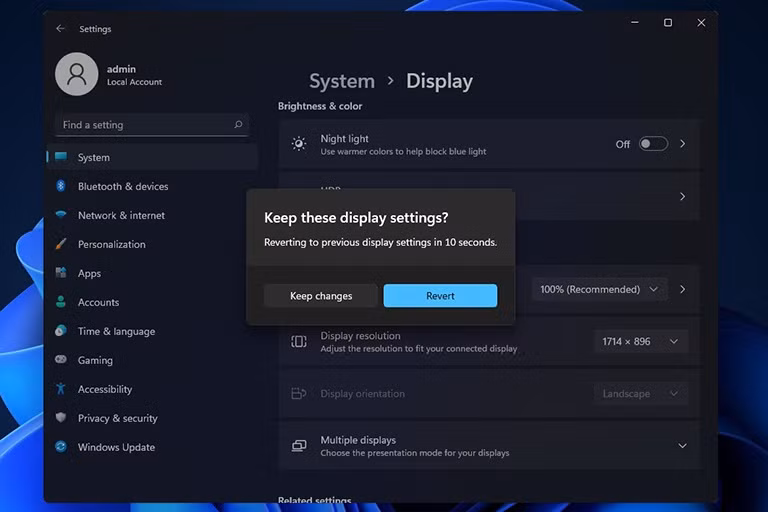Open the Landscape orientation dropdown
The image size is (768, 512).
tap(641, 393)
